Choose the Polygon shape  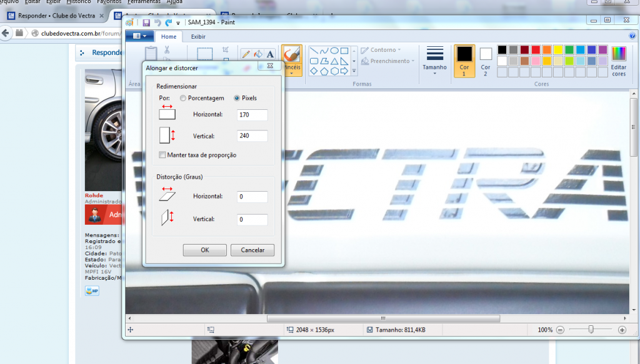point(324,61)
